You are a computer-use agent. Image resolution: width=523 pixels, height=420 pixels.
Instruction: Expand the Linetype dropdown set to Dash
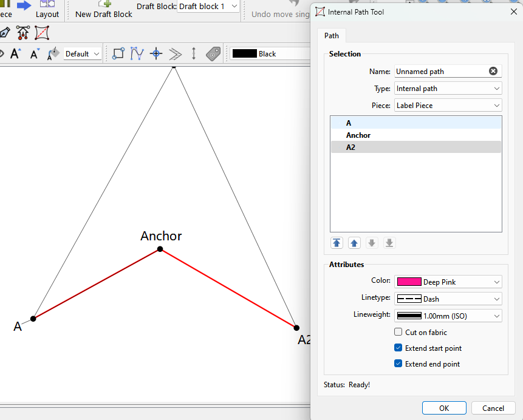tap(448, 299)
